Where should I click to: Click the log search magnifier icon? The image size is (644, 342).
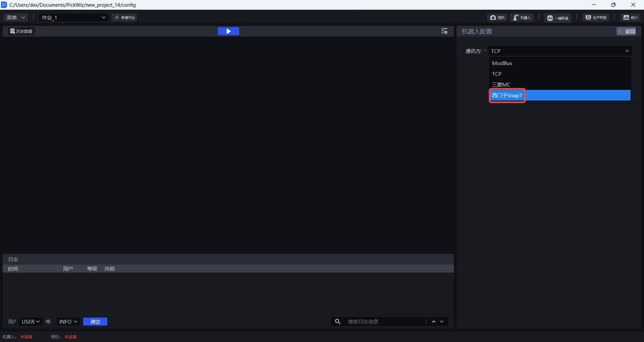[x=338, y=322]
